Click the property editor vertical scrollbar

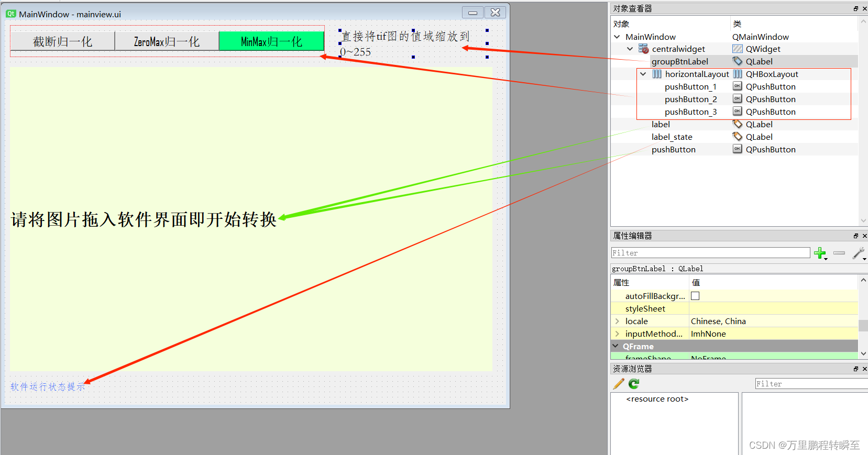863,317
